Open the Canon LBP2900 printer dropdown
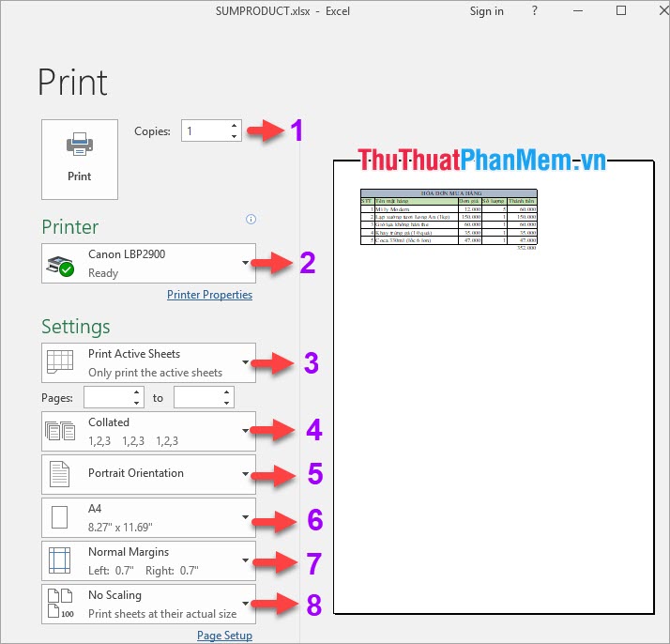The width and height of the screenshot is (670, 644). (148, 263)
